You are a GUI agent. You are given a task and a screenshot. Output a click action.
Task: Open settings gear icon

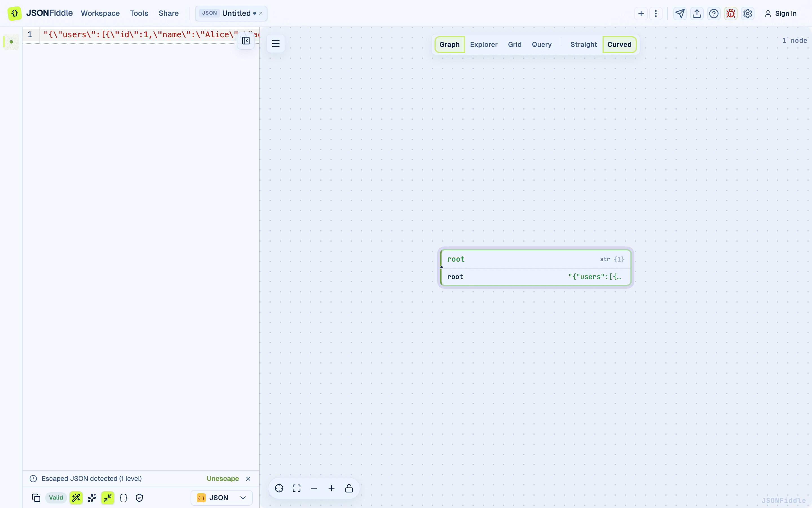[x=748, y=14]
